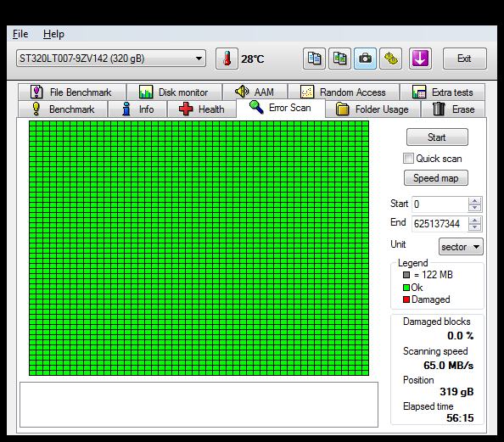Click the copy text to clipboard icon

(x=314, y=59)
